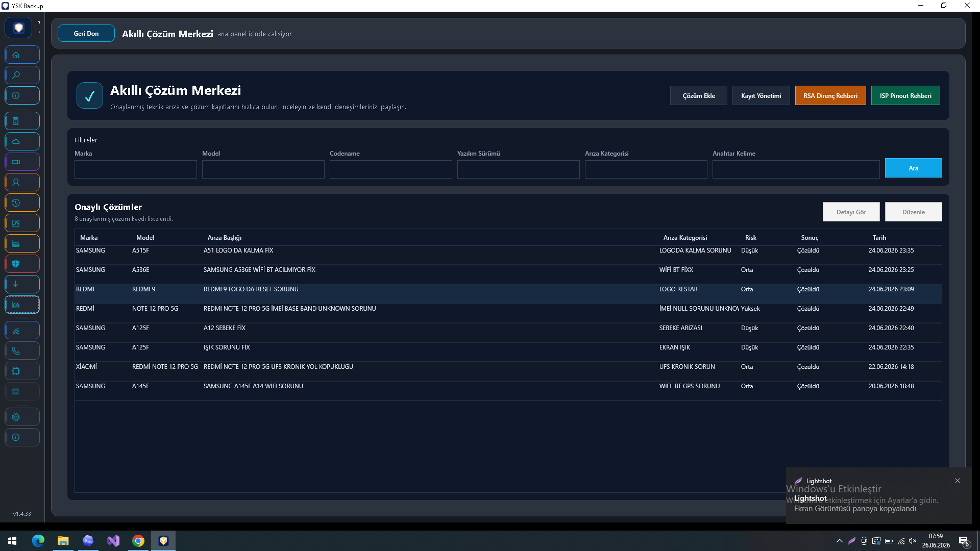Open the phone handset icon in the sidebar
The image size is (980, 551).
click(x=22, y=350)
